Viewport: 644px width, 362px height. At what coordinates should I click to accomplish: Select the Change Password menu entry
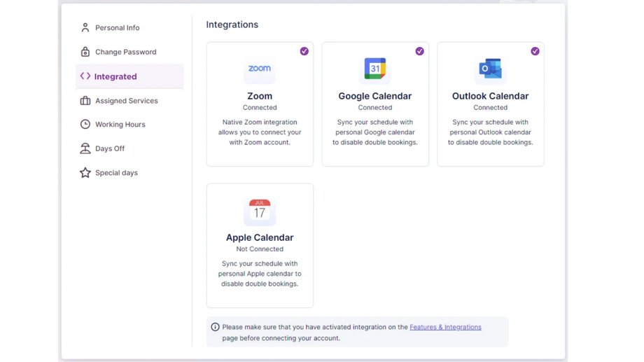pos(125,52)
